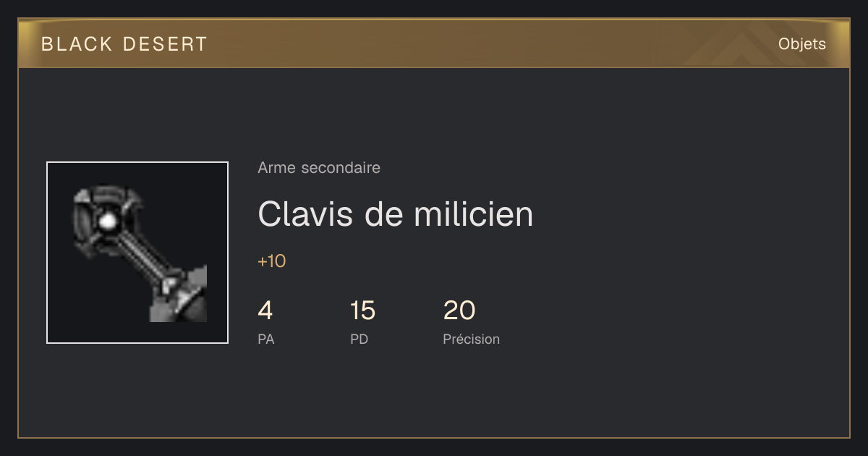Open the Objets link in the header
This screenshot has width=868, height=456.
click(802, 44)
